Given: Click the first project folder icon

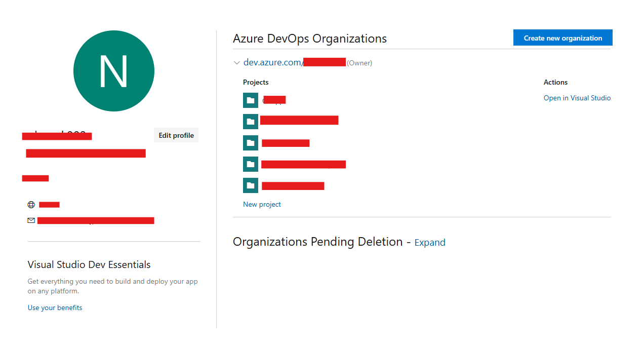Looking at the screenshot, I should point(251,100).
